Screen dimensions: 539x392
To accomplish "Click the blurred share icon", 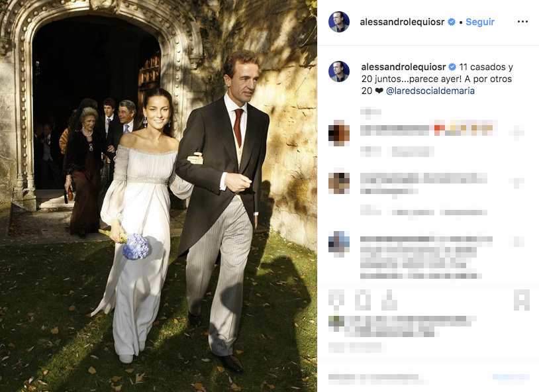I will point(389,301).
